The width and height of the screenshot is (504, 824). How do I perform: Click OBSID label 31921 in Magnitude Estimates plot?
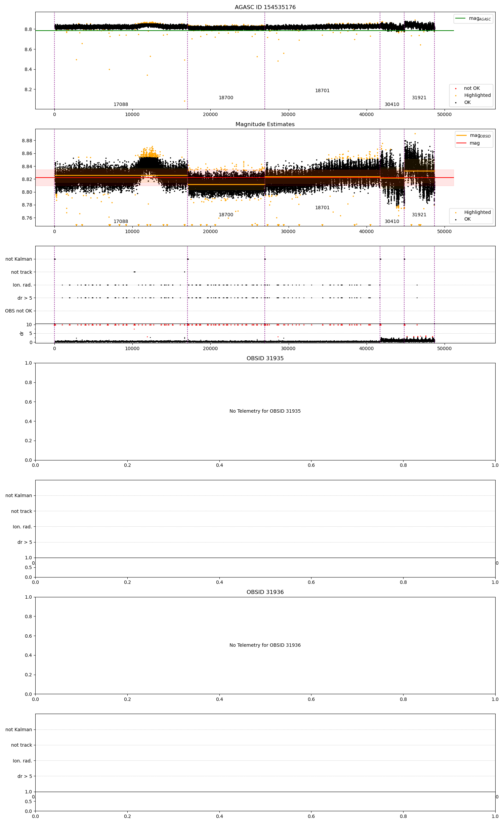[419, 215]
